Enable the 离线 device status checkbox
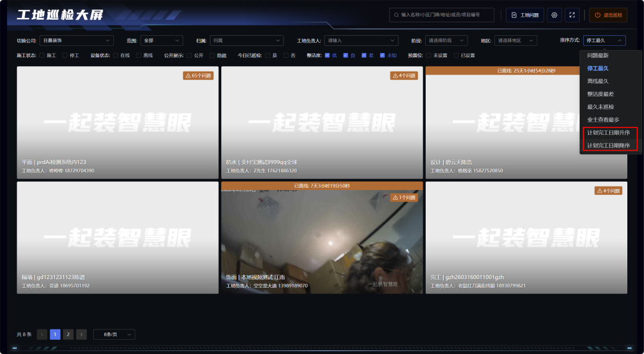The height and width of the screenshot is (354, 644). click(x=139, y=55)
